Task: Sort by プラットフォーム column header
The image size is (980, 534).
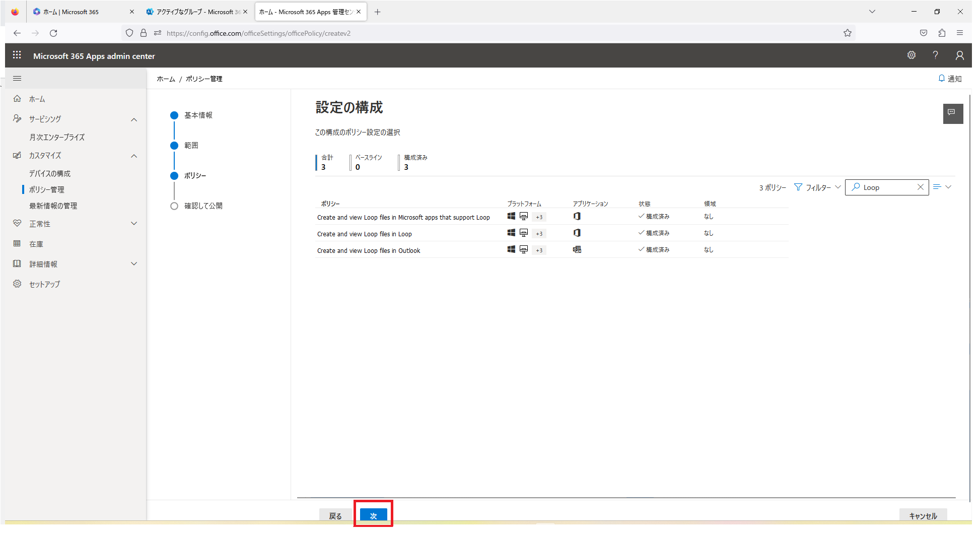Action: click(x=524, y=204)
